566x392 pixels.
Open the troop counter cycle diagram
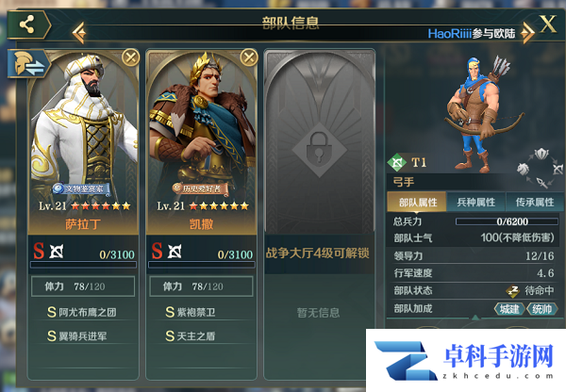[540, 168]
